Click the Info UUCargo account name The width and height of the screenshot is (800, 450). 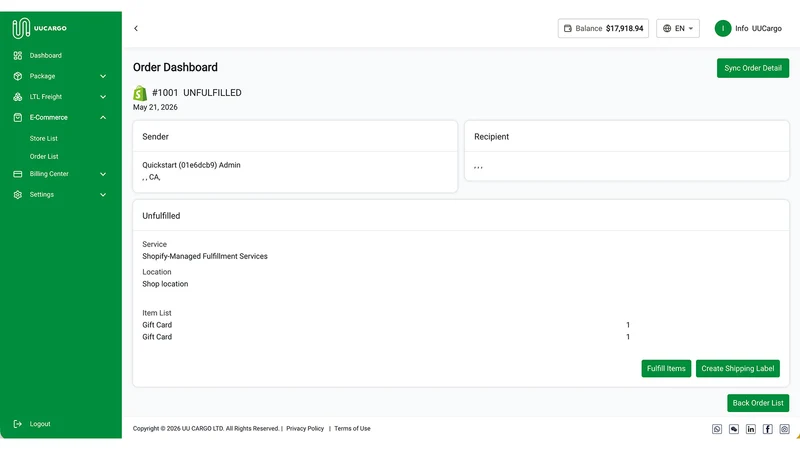click(x=758, y=29)
